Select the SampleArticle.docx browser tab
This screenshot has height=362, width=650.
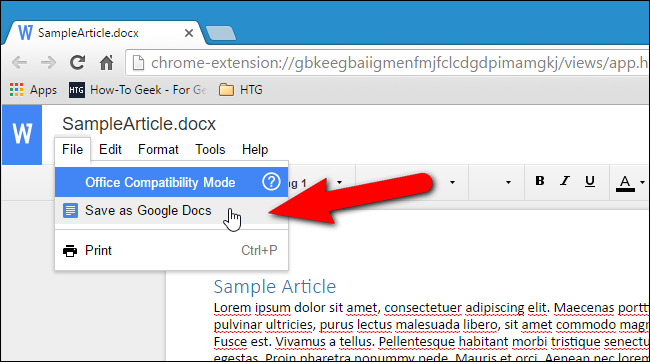pos(104,33)
